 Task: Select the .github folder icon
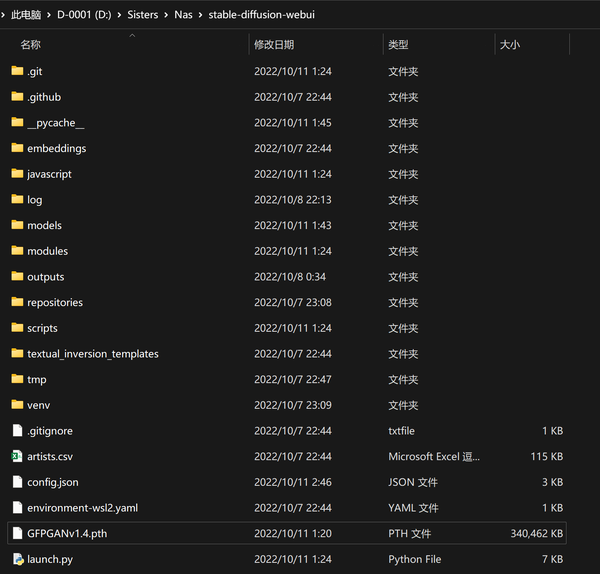(17, 96)
